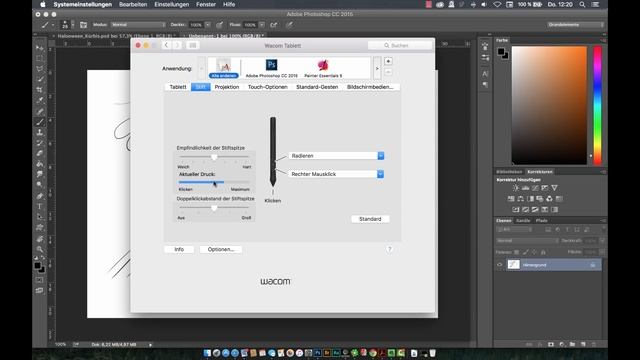Select the Lasso tool
This screenshot has width=640, height=360.
pos(40,69)
